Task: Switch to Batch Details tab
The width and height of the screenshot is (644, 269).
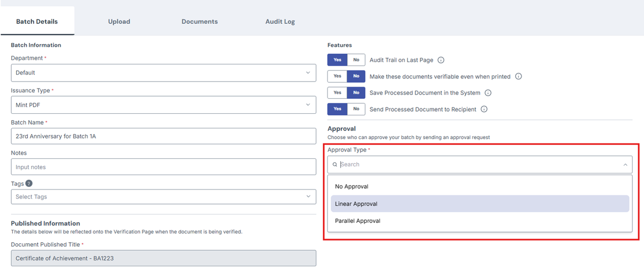Action: pyautogui.click(x=37, y=21)
